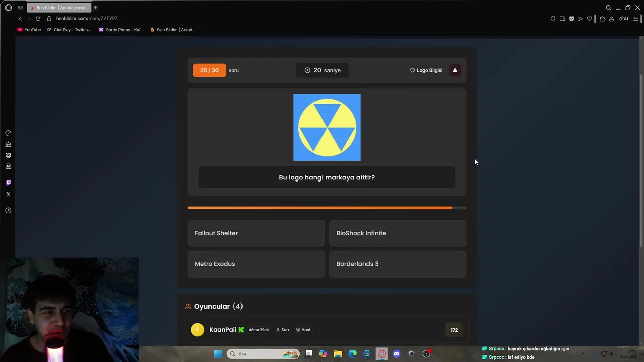Image resolution: width=644 pixels, height=362 pixels.
Task: Open the pin icon in the address bar
Action: pos(553,19)
